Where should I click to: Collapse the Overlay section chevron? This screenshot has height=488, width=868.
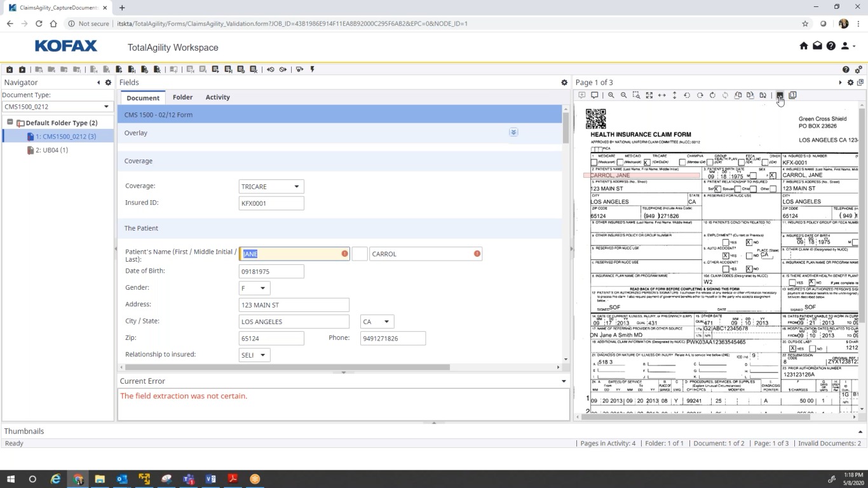coord(513,132)
